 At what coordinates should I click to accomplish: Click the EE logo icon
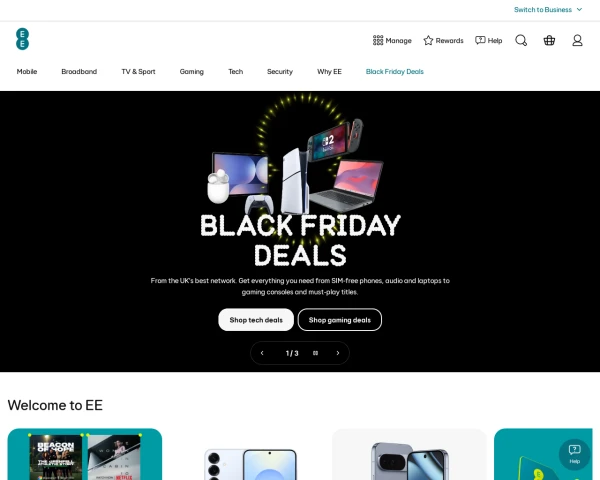click(22, 39)
